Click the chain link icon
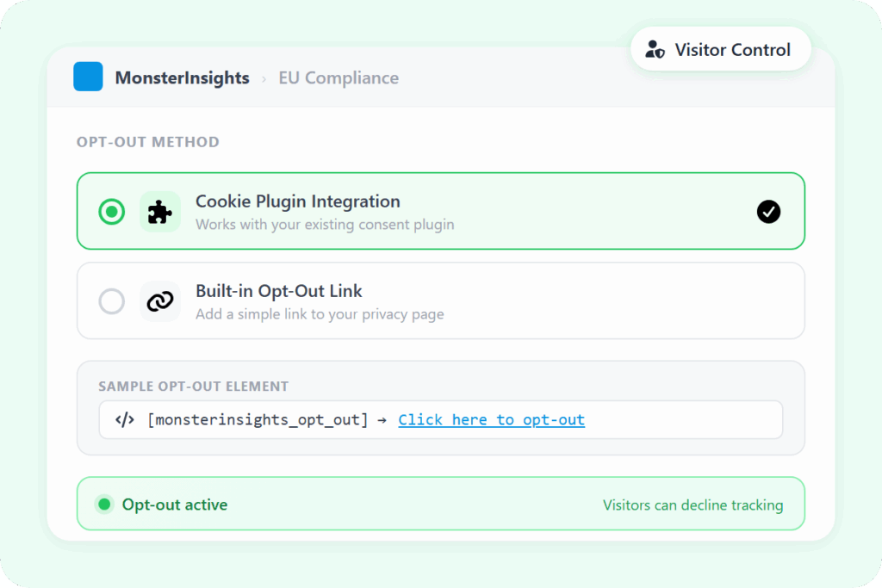 coord(160,301)
